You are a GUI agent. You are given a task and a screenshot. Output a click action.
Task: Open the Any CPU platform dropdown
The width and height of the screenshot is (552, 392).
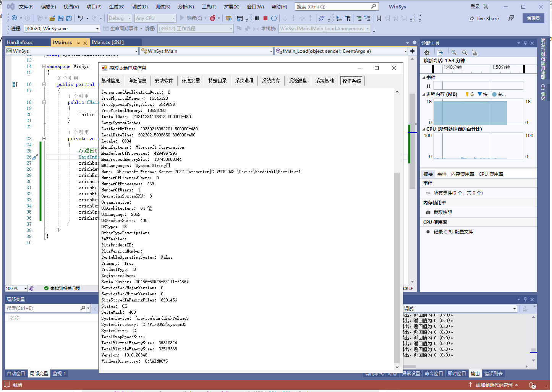point(155,18)
